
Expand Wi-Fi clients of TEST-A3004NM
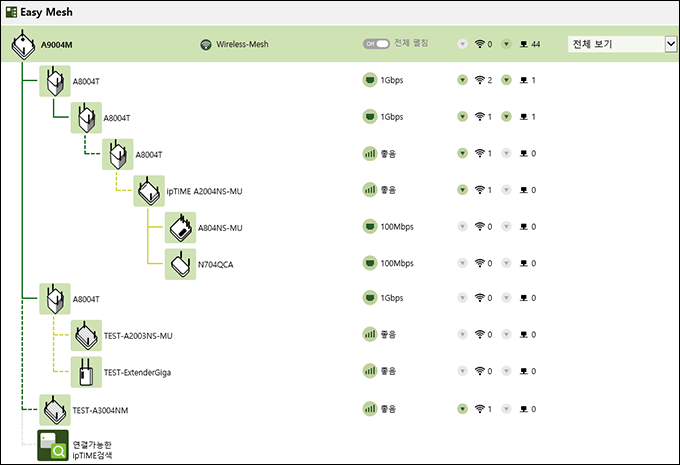tap(463, 409)
